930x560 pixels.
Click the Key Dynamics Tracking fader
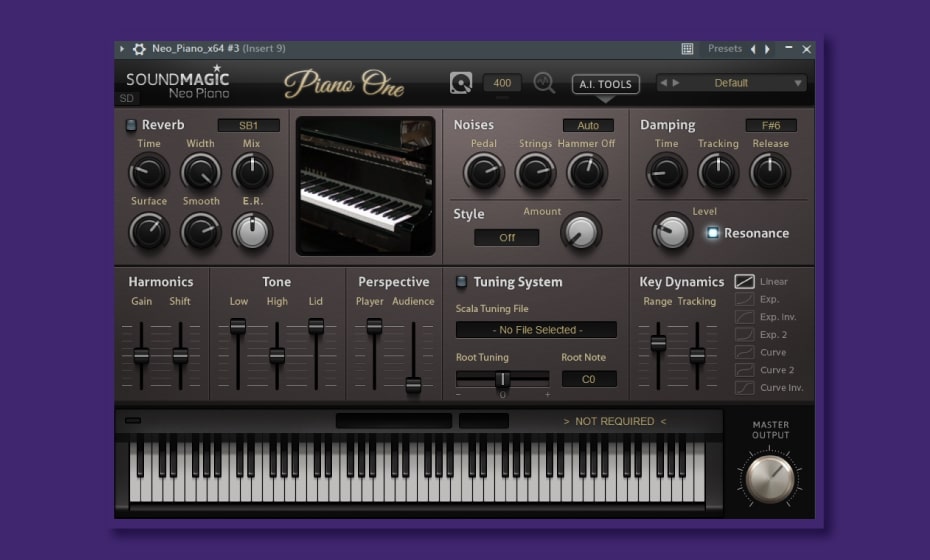(x=698, y=356)
